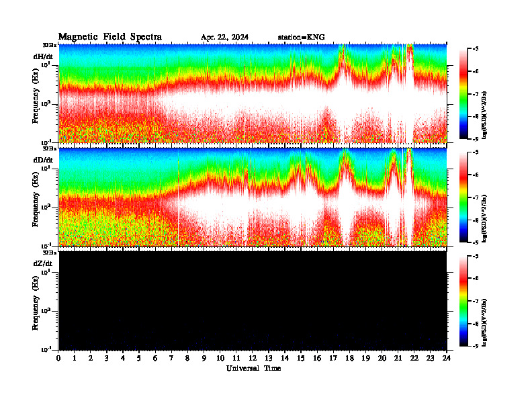532x411 pixels.
Task: Click the dD/dt spectrogram plot area
Action: [x=253, y=197]
